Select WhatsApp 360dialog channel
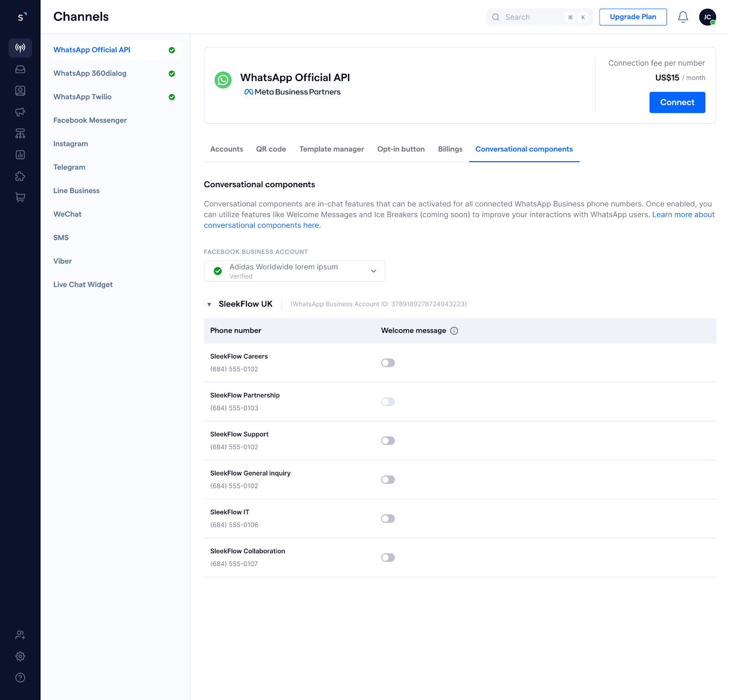Viewport: 729px width, 700px height. (x=115, y=73)
